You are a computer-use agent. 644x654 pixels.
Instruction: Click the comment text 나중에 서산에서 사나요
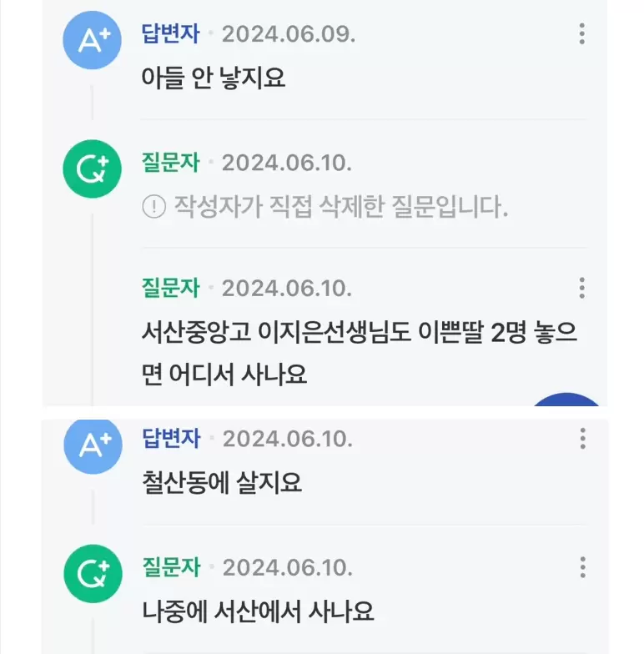(258, 612)
